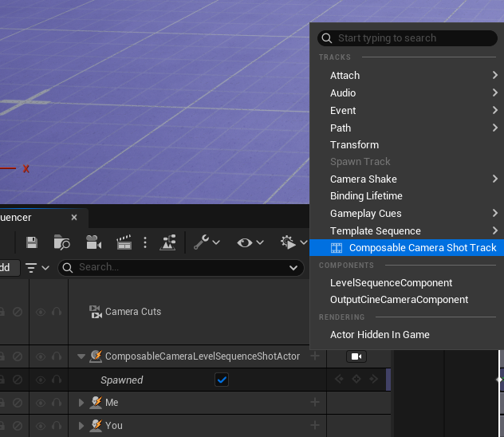This screenshot has height=437, width=504.
Task: Open the wrench Actions dropdown
Action: (x=207, y=242)
